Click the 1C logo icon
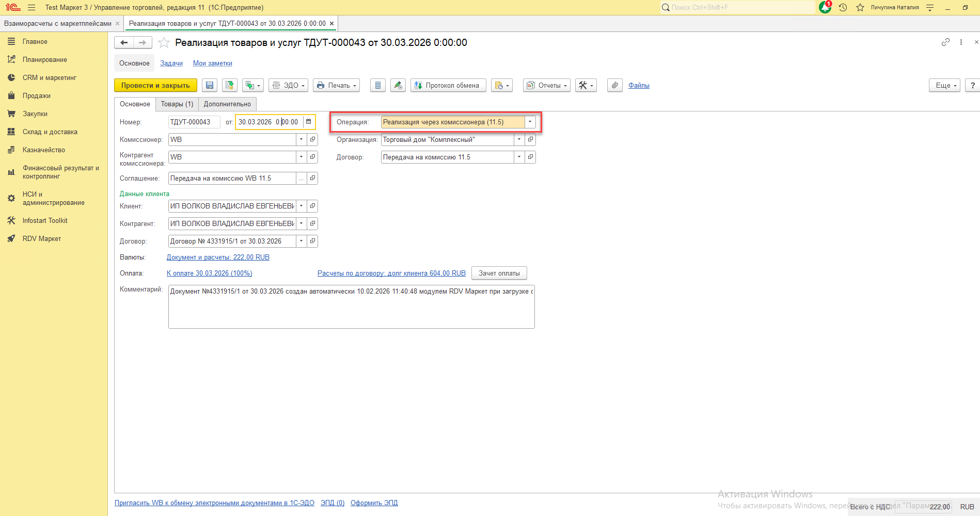The image size is (980, 516). 13,8
